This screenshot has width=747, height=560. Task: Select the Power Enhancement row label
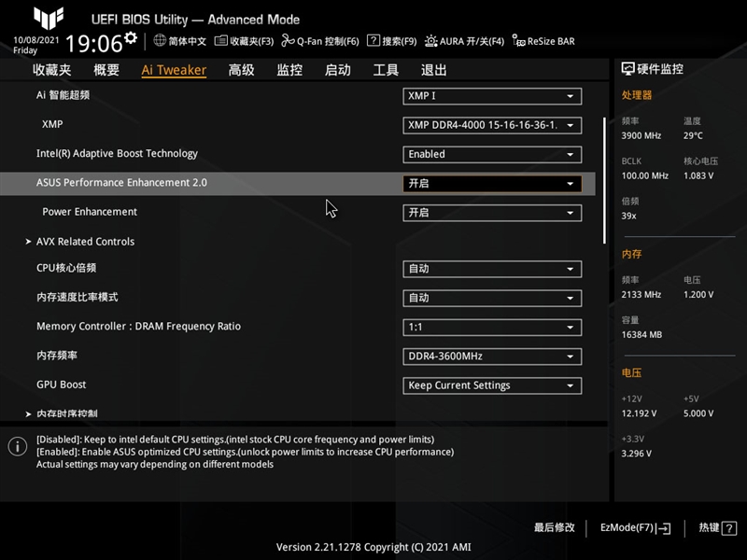tap(90, 212)
